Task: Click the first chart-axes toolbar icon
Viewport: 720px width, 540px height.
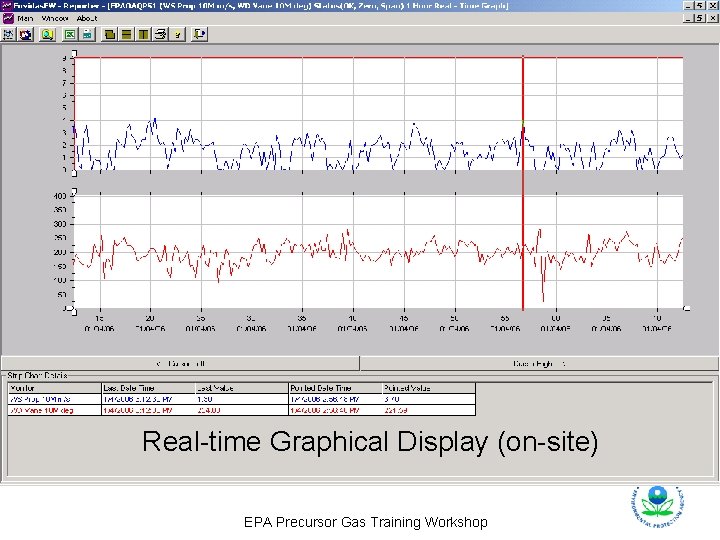Action: point(9,34)
